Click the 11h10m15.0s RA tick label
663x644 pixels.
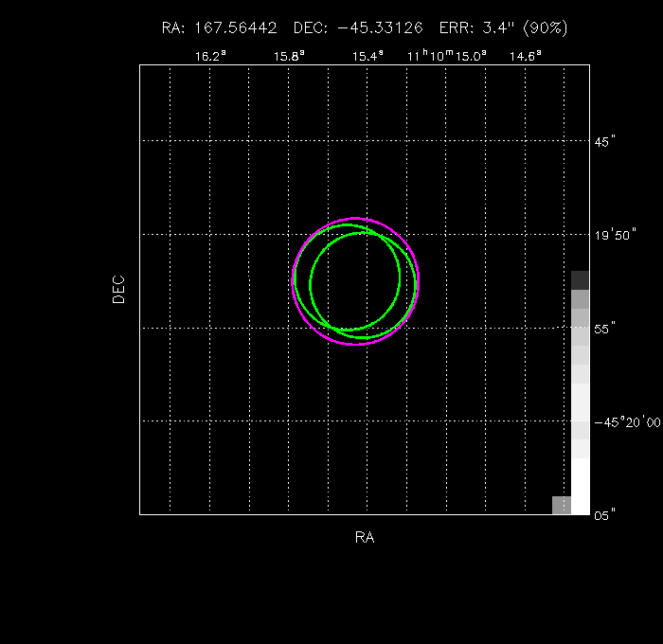point(446,56)
